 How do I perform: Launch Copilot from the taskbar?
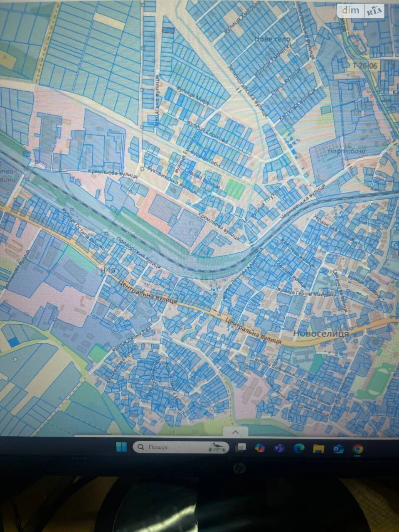(260, 448)
